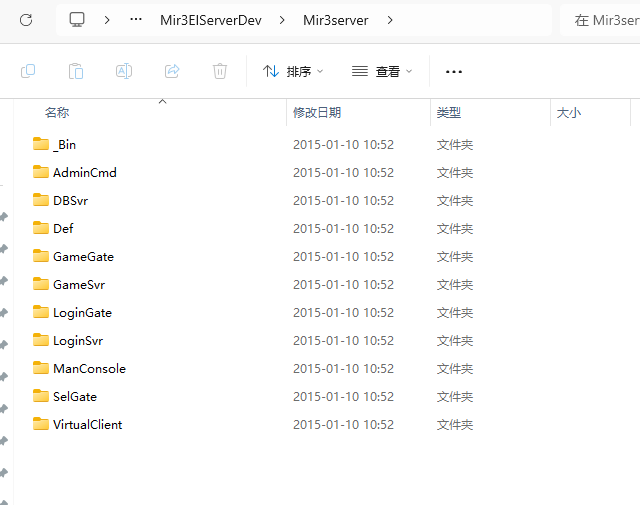Image resolution: width=640 pixels, height=505 pixels.
Task: Expand chevron after Mir3EIServerDev
Action: click(282, 20)
